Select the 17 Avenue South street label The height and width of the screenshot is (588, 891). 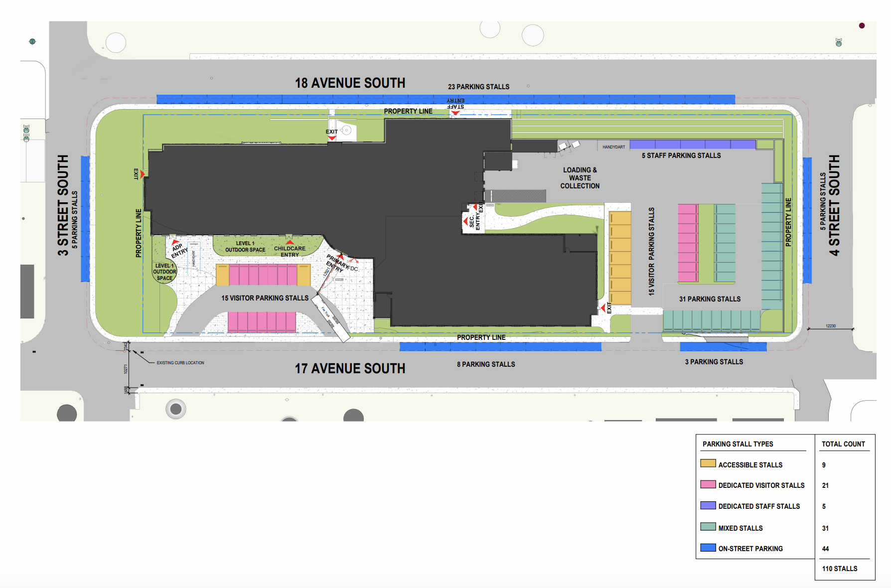pyautogui.click(x=350, y=369)
